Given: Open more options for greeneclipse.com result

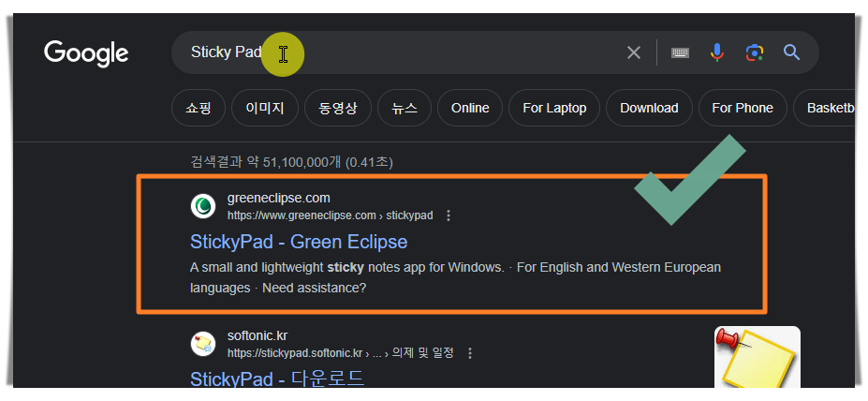Looking at the screenshot, I should (x=449, y=215).
